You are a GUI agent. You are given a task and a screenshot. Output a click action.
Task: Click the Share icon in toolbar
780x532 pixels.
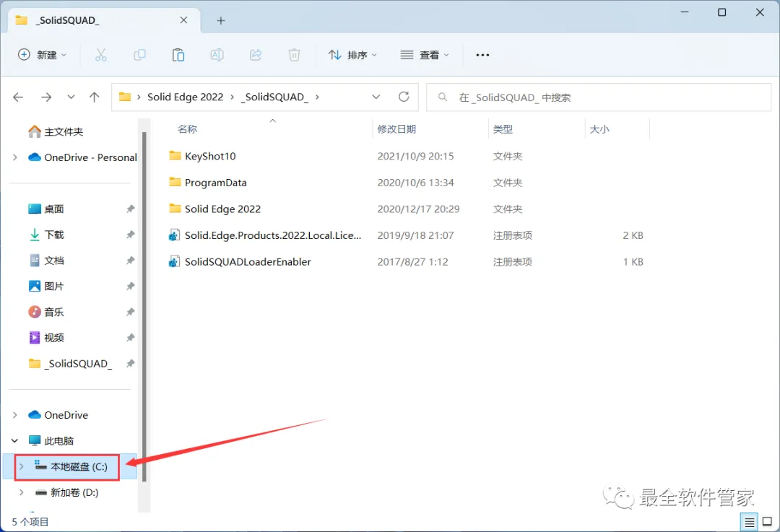click(x=256, y=55)
